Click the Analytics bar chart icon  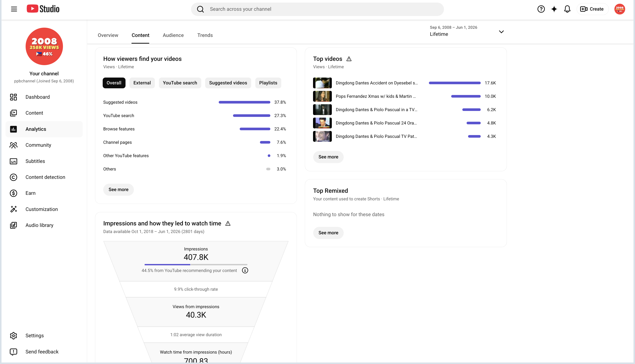[x=14, y=129]
